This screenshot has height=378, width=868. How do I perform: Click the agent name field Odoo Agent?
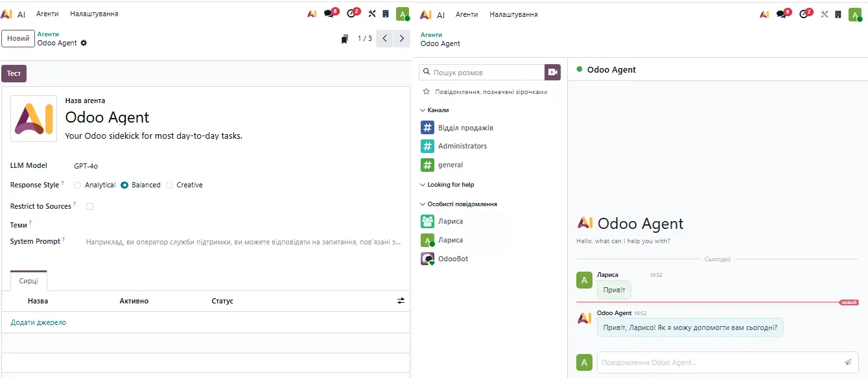107,117
